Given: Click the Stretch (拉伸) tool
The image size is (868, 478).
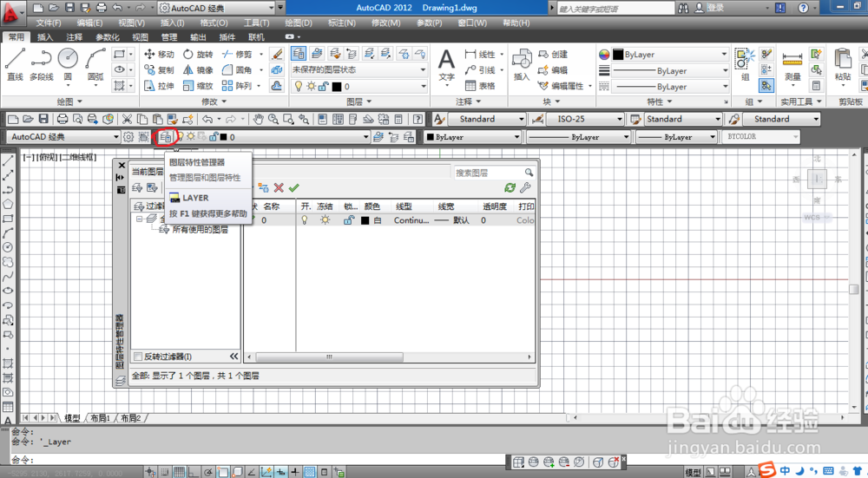Looking at the screenshot, I should pos(159,86).
